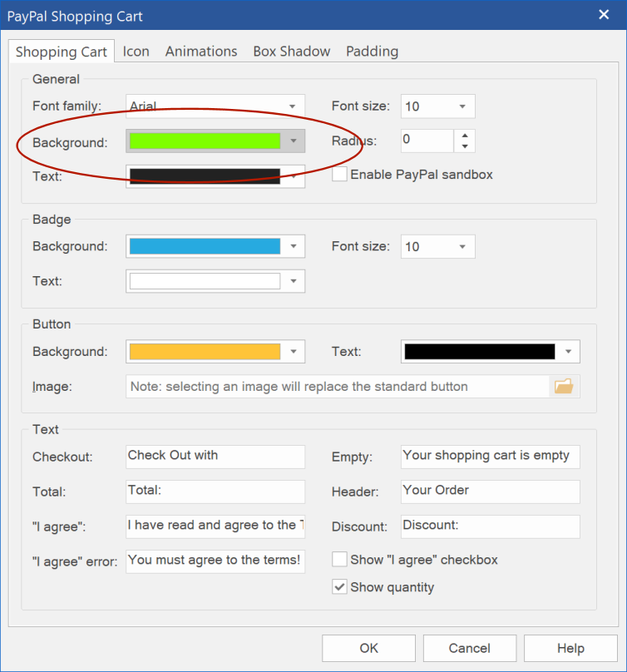Edit the Empty cart message field
This screenshot has height=672, width=627.
(x=491, y=457)
